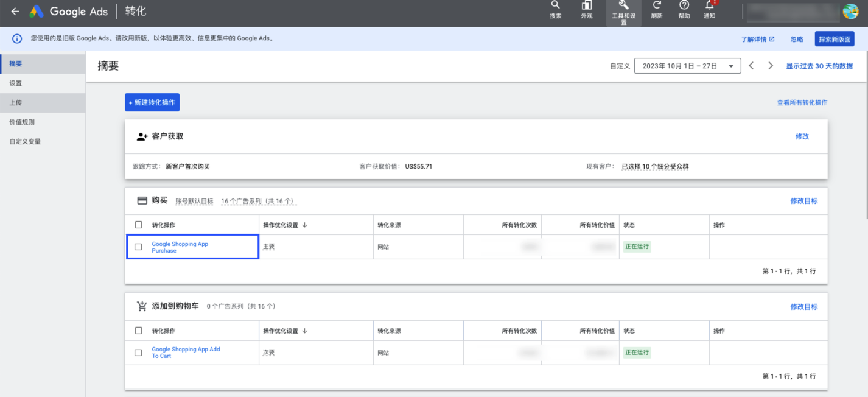Viewport: 868px width, 397px height.
Task: Click 新建转化操作 button
Action: 152,102
